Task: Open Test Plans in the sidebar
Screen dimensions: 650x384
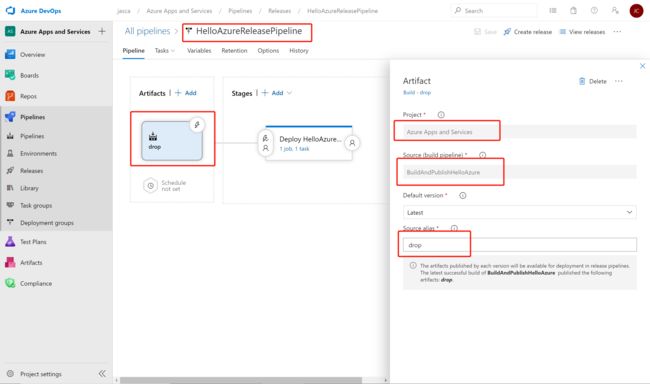Action: 33,242
